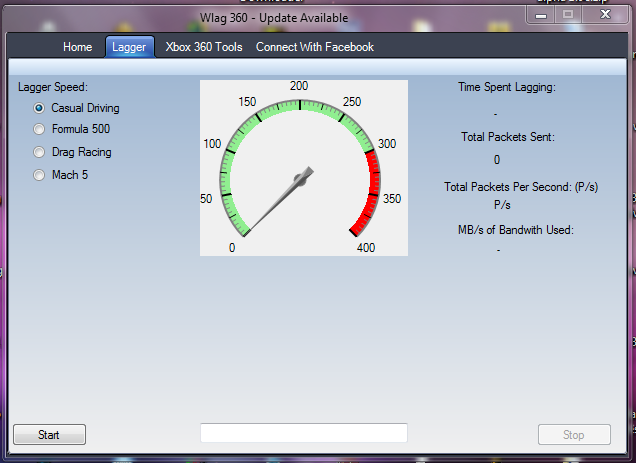Click the maximize window button
Image resolution: width=636 pixels, height=463 pixels.
tap(568, 15)
